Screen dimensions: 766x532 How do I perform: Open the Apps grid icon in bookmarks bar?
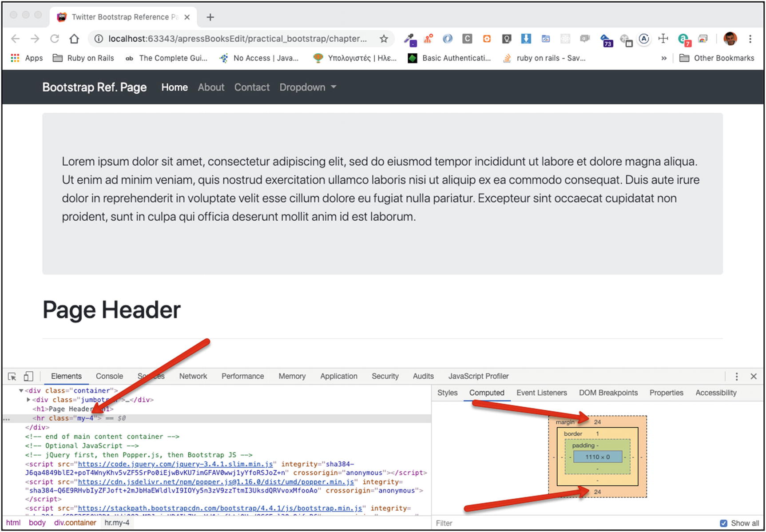pos(15,58)
